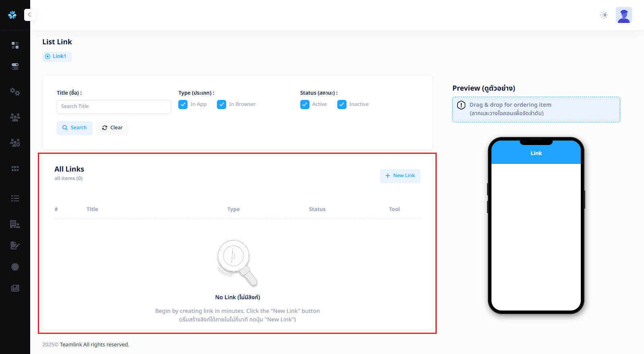Open the newspaper icon in the sidebar
Viewport: 644px width, 354px height.
click(x=15, y=288)
